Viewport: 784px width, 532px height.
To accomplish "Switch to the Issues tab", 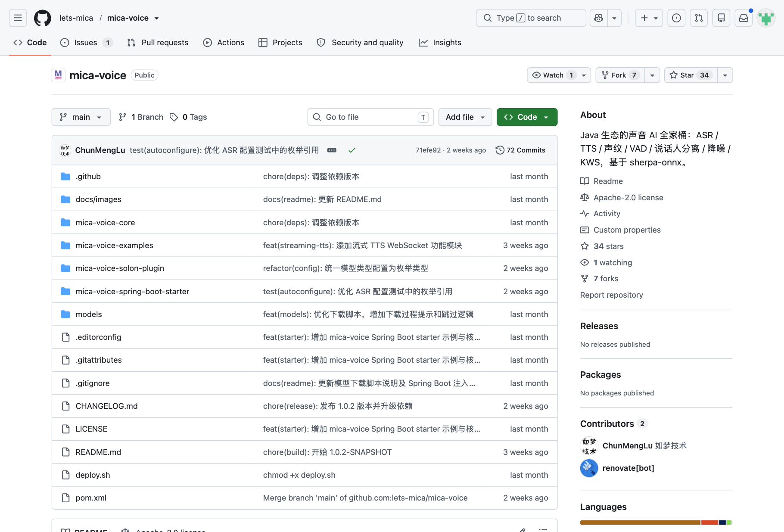I will coord(86,43).
